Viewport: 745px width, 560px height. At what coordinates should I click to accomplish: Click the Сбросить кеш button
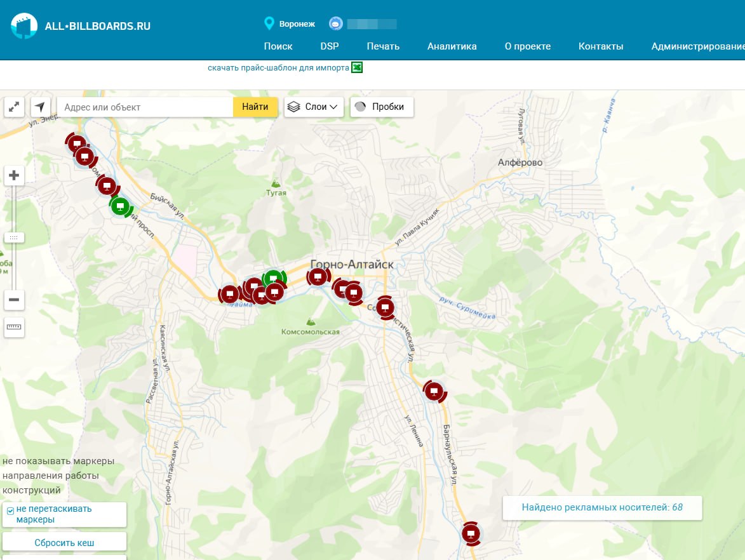65,542
